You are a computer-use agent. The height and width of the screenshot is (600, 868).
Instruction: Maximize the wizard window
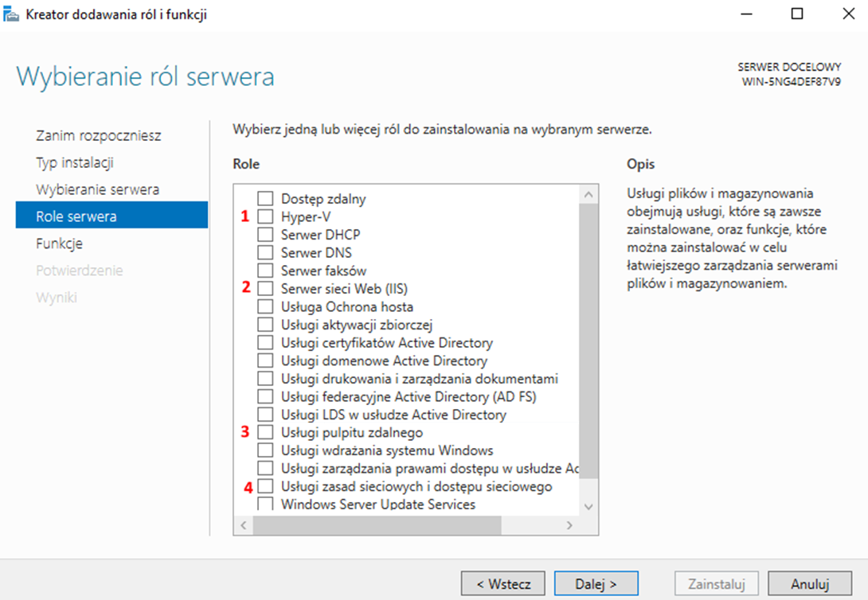point(797,14)
